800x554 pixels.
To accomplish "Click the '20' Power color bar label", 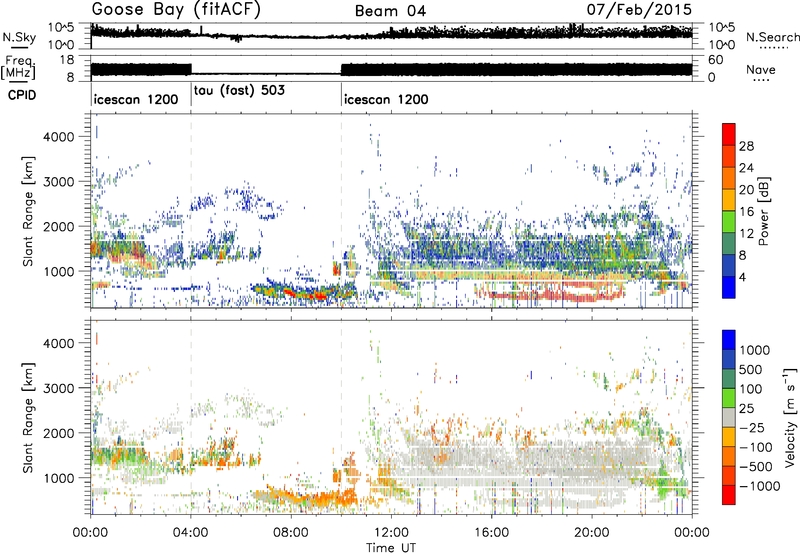I will 746,190.
